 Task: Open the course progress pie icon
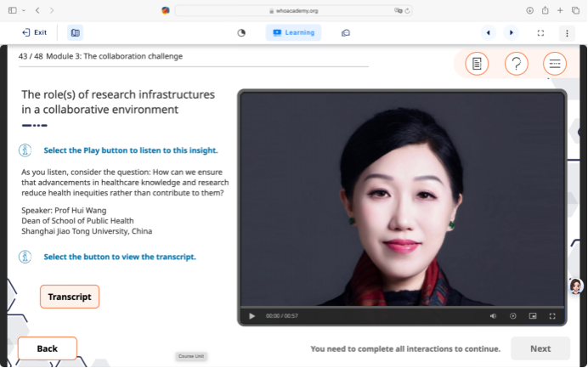[241, 32]
